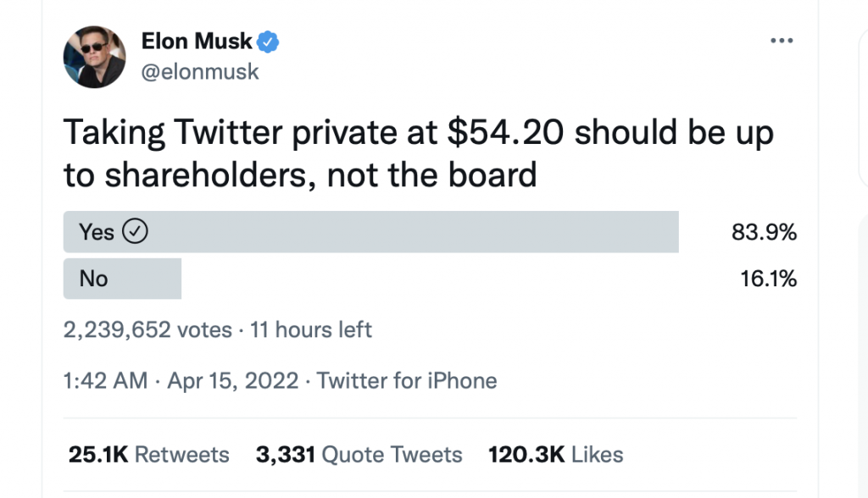Click Elon Musk's profile avatar

tap(95, 57)
